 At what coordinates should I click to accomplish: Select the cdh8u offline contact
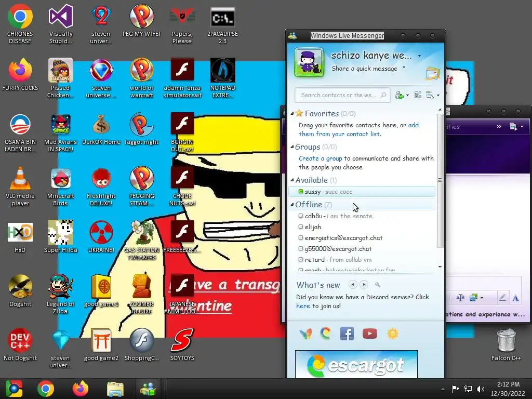click(x=362, y=216)
